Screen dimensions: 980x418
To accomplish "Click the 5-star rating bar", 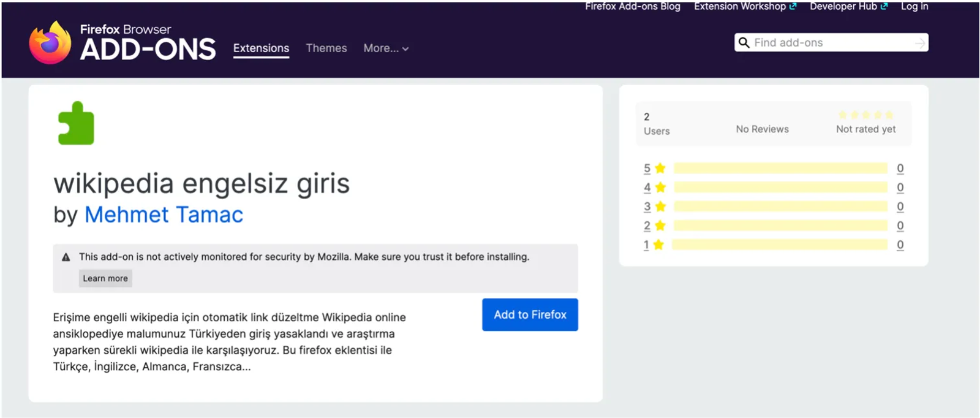I will [780, 168].
